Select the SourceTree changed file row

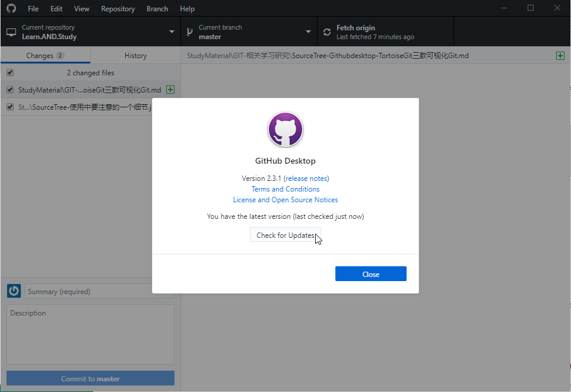[x=77, y=107]
